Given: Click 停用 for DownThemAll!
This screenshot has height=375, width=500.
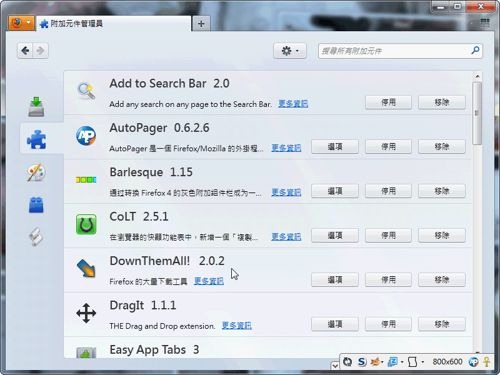Looking at the screenshot, I should click(x=388, y=280).
